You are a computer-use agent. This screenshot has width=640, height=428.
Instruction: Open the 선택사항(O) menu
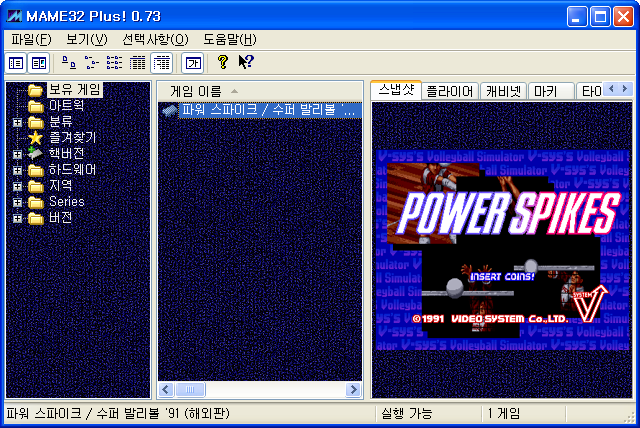coord(155,40)
